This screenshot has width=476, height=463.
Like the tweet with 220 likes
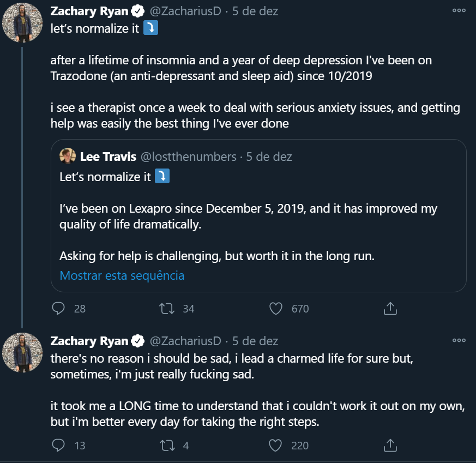pos(276,446)
